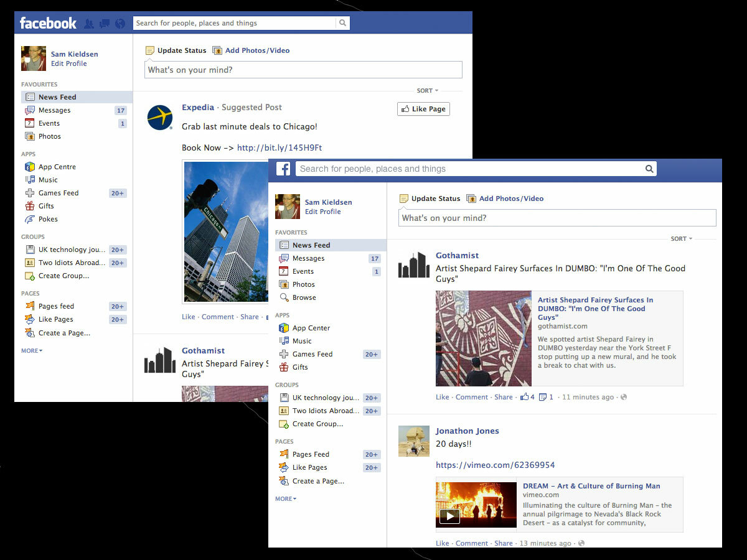Click Create a Page icon in back window

pos(30,333)
